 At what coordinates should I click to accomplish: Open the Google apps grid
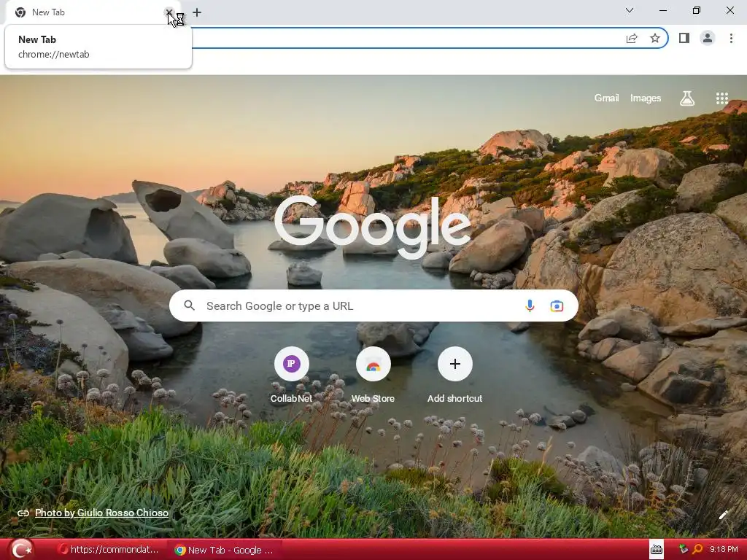[722, 98]
